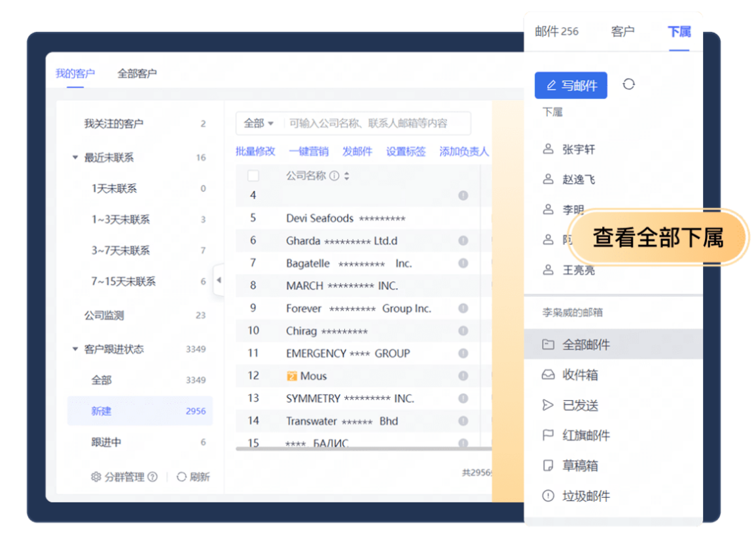Collapse the left sidebar with arrow handle
The height and width of the screenshot is (541, 756).
pyautogui.click(x=219, y=280)
